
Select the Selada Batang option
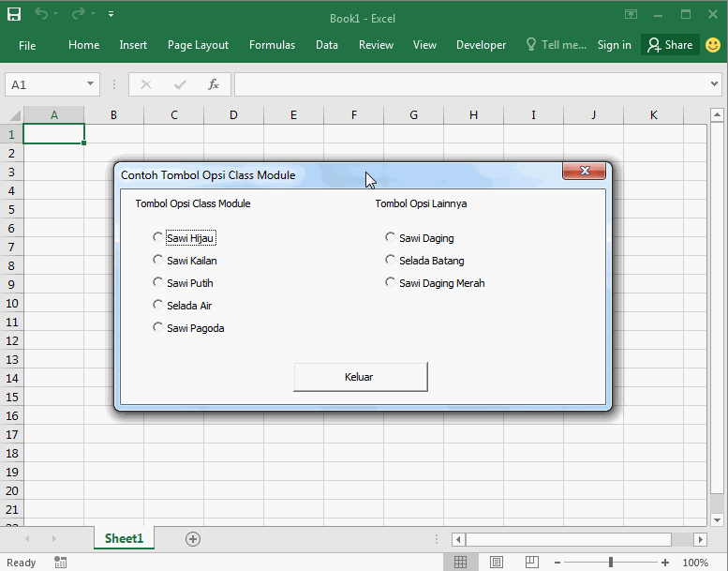[x=424, y=261]
